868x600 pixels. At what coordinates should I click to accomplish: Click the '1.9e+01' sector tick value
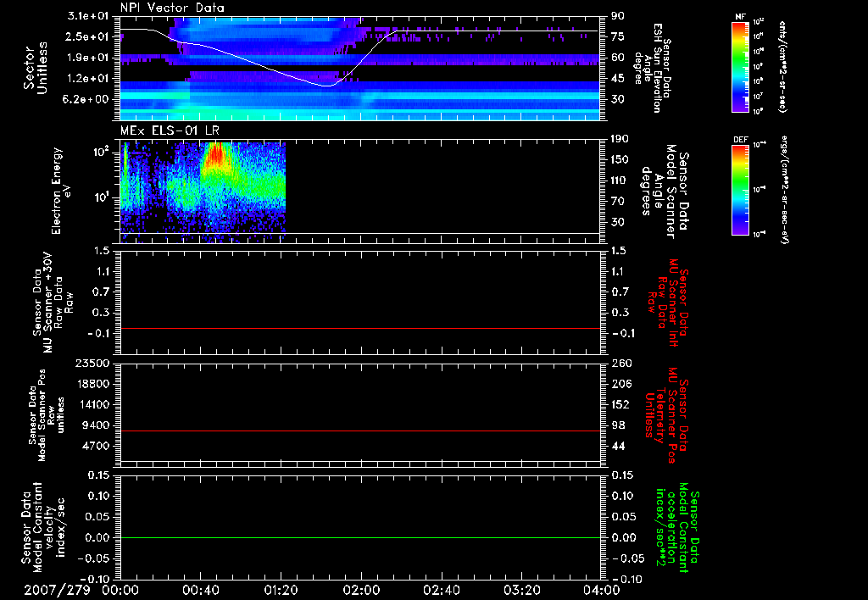(87, 58)
